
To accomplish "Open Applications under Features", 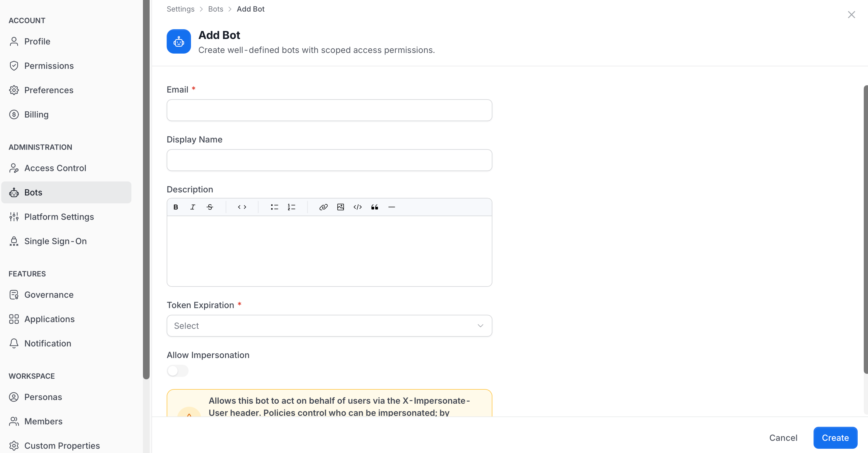I will tap(66, 319).
